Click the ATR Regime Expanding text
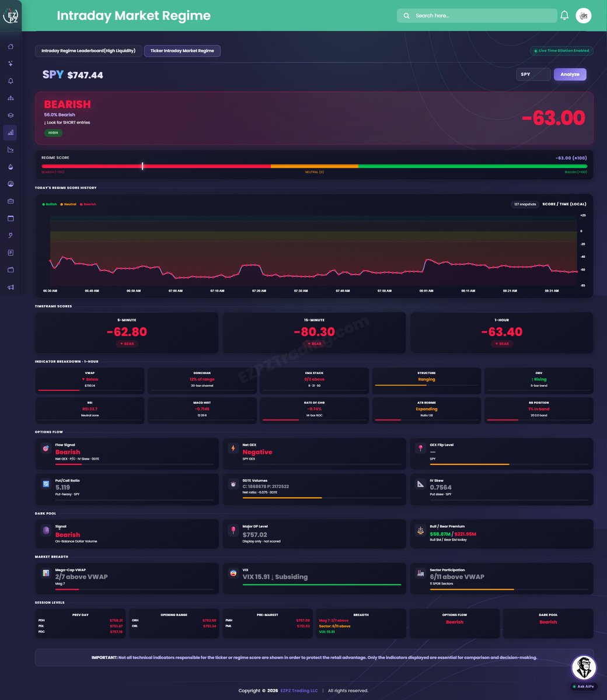The height and width of the screenshot is (700, 607). tap(427, 409)
